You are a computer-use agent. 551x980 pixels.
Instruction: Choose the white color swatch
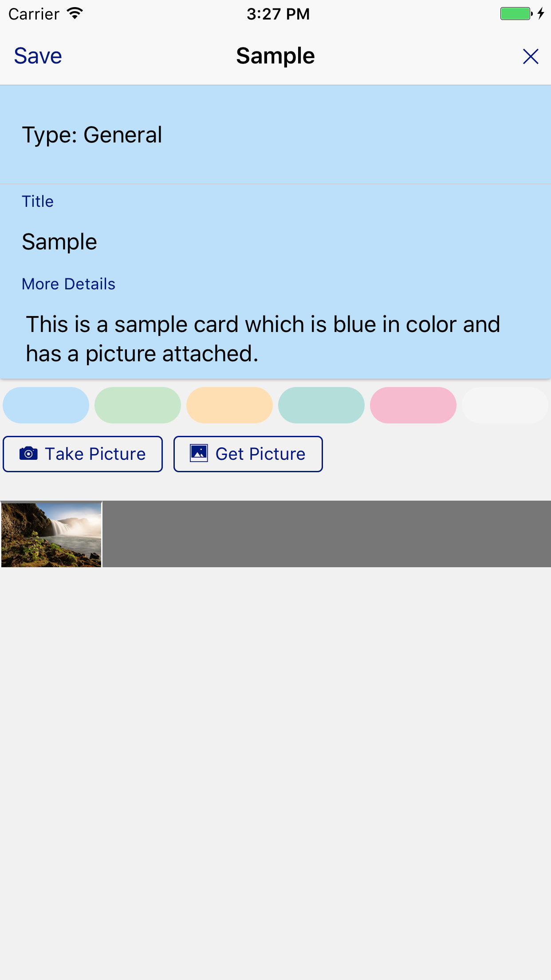[505, 405]
